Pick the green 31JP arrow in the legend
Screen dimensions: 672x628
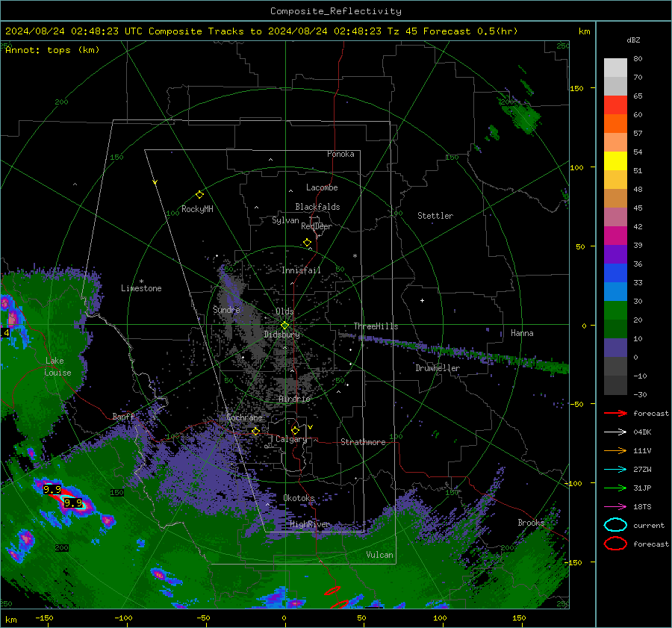point(615,488)
